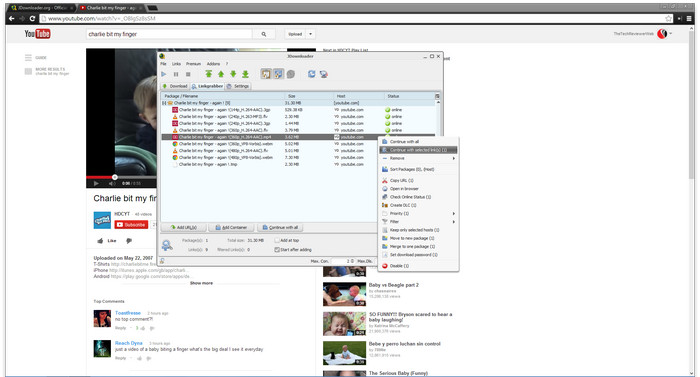Bookmark page with Chrome star icon
Screen dimensions: 700x377
668,18
